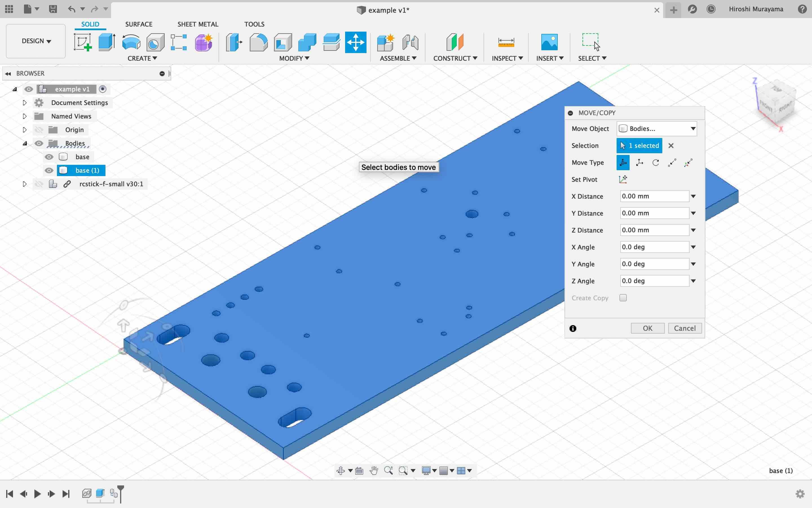
Task: Open the Create Form tool
Action: (x=203, y=42)
